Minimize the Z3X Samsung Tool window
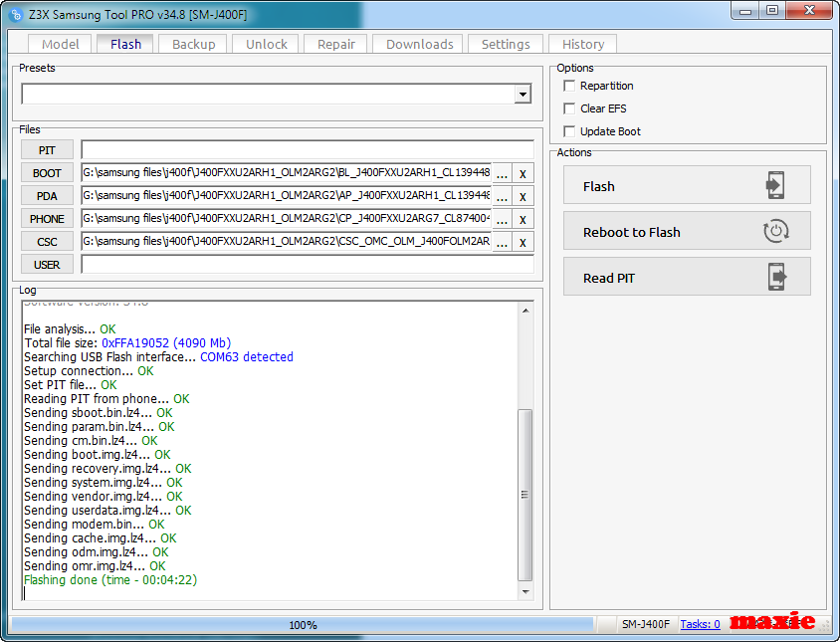 tap(744, 11)
